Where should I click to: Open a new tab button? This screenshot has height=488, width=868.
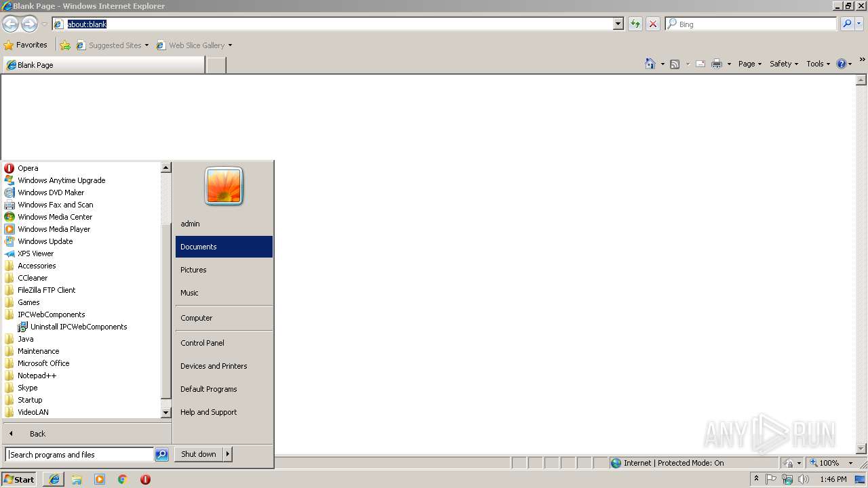pos(216,65)
